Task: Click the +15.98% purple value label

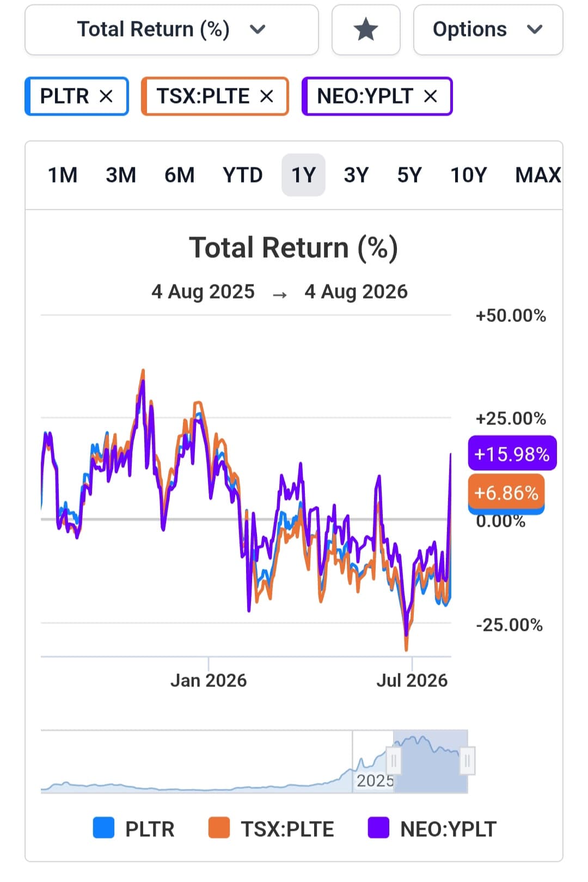Action: point(512,453)
